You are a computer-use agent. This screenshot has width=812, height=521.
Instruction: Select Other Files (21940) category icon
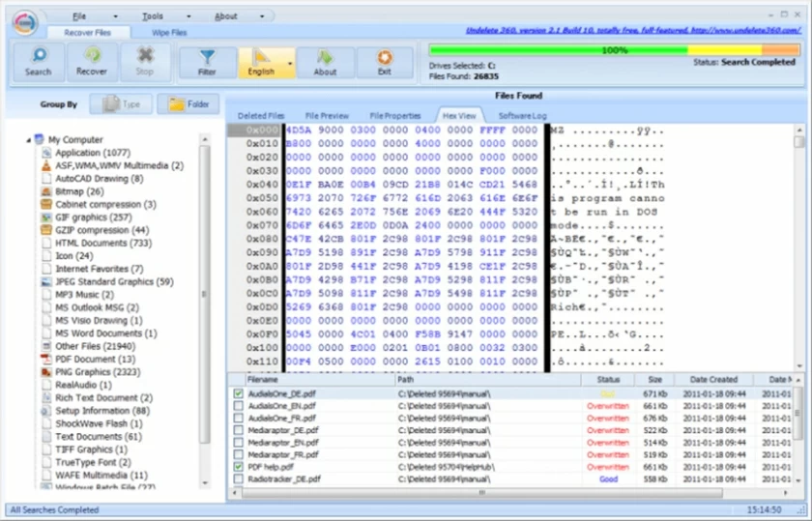[46, 346]
